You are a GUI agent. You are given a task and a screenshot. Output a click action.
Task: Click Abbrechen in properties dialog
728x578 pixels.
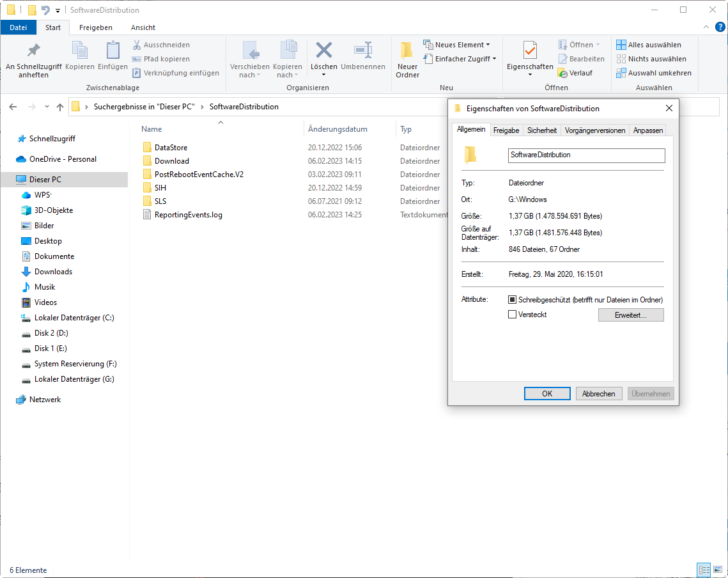tap(598, 394)
